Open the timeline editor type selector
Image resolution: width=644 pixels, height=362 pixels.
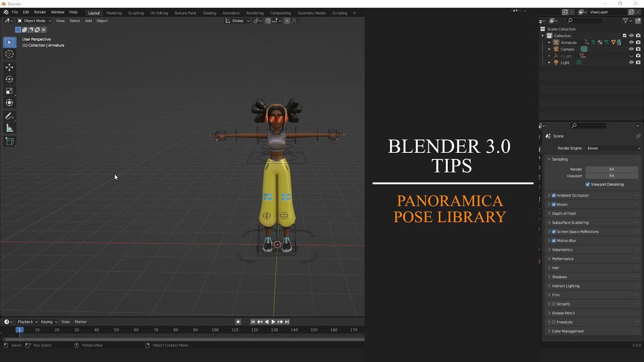tap(8, 322)
